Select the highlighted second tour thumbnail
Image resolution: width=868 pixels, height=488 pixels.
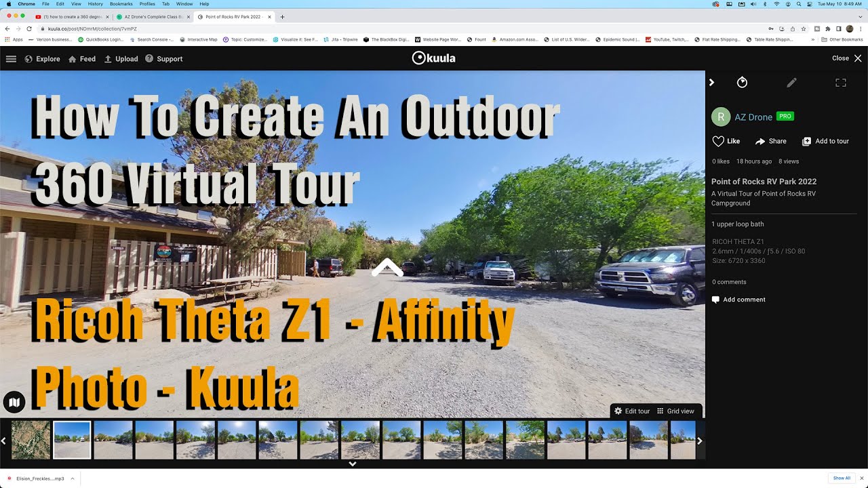click(x=72, y=440)
